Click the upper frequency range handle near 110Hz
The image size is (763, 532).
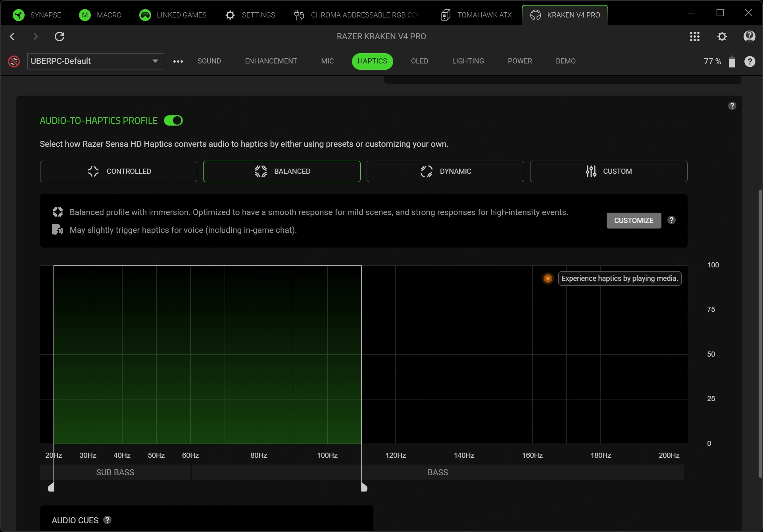(x=364, y=487)
